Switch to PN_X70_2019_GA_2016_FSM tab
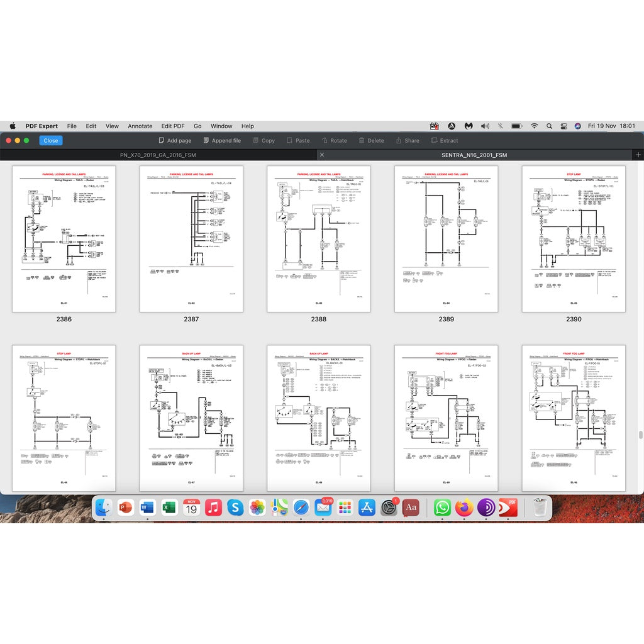644x644 pixels. [x=157, y=155]
